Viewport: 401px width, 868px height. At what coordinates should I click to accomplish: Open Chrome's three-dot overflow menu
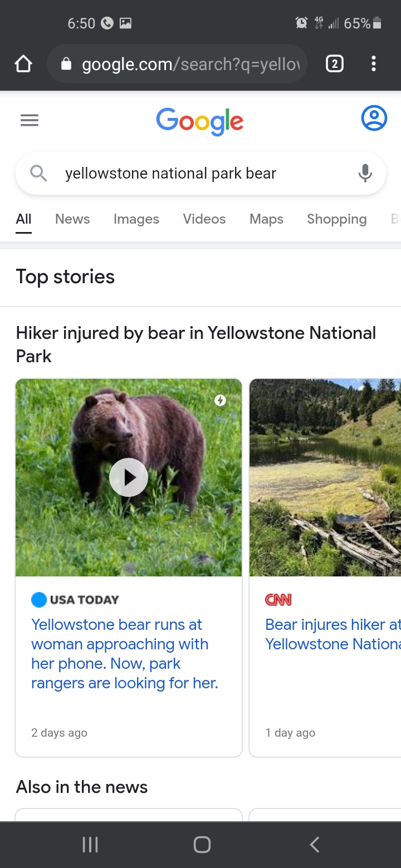pos(374,65)
